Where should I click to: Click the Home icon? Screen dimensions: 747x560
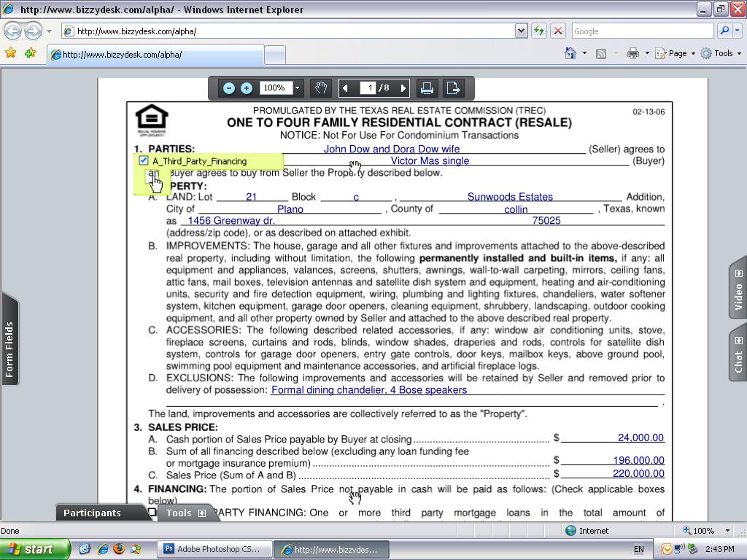point(570,53)
